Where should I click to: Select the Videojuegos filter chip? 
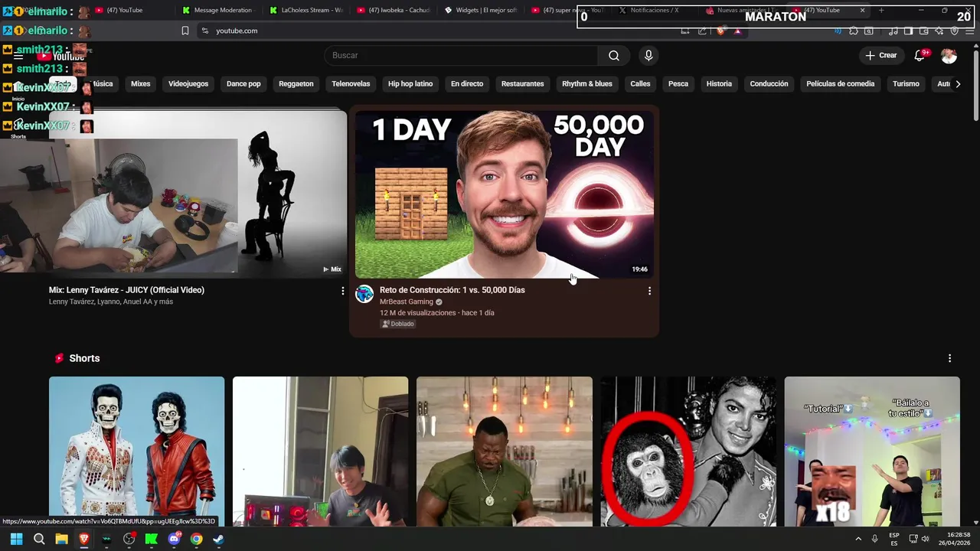188,83
